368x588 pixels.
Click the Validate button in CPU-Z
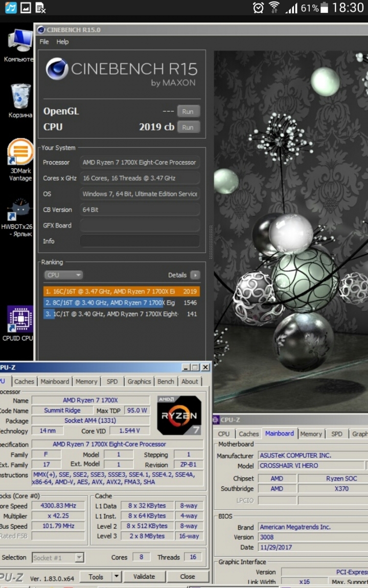pyautogui.click(x=144, y=577)
